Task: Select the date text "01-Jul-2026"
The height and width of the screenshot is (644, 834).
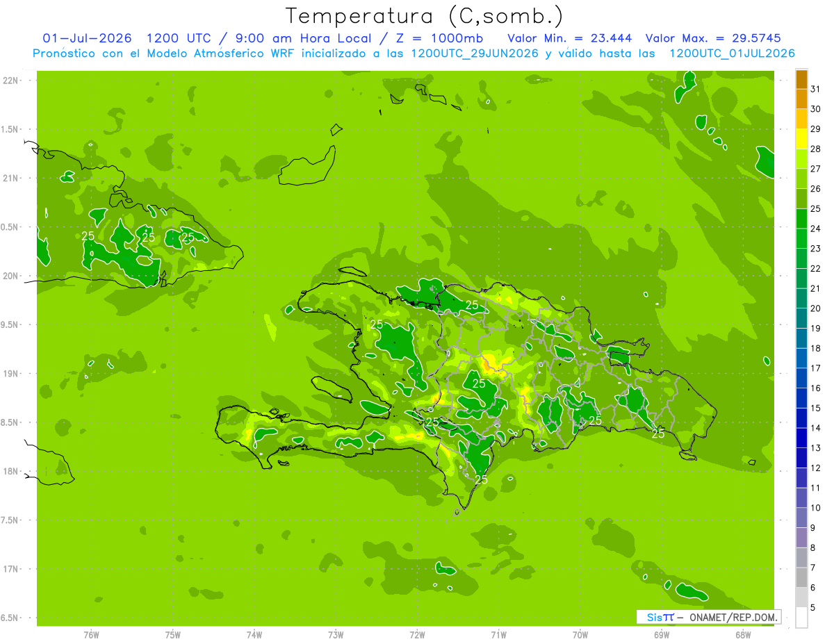Action: point(88,38)
